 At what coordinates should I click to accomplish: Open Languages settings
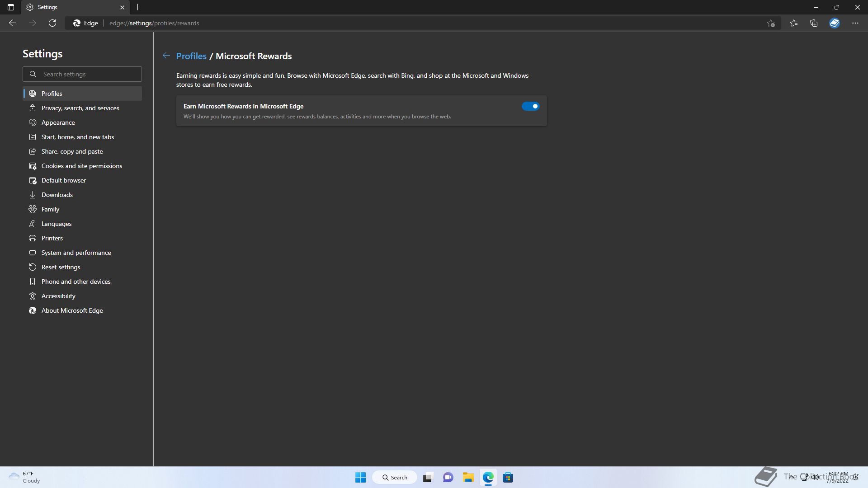coord(82,224)
